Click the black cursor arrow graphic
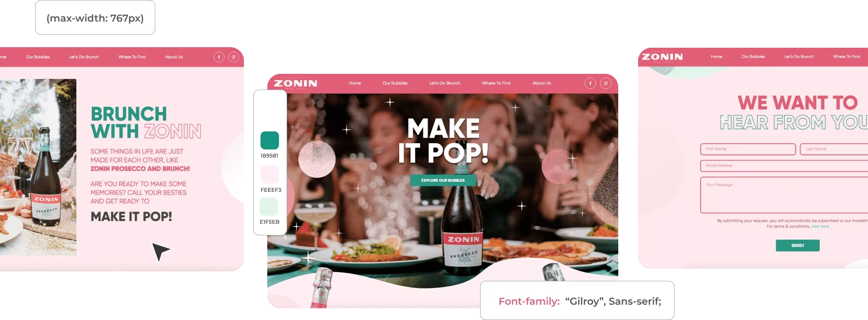Screen dimensions: 868x320 (161, 252)
